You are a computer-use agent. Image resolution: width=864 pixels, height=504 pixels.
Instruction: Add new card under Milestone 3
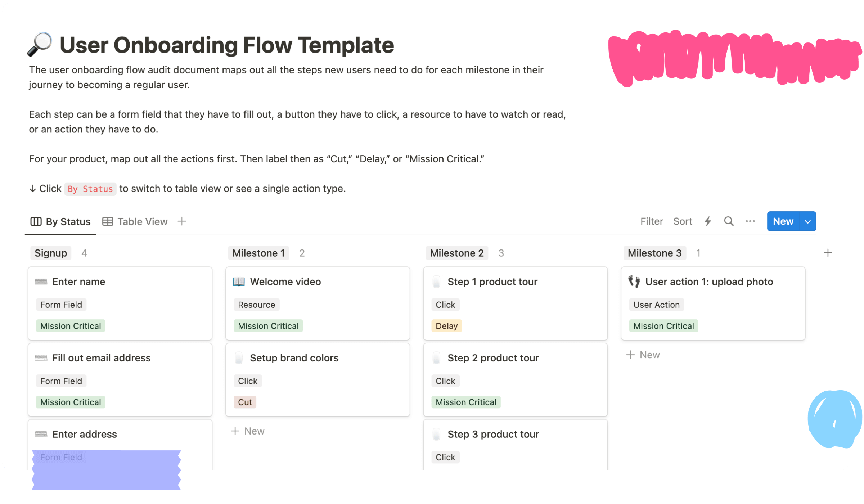[x=643, y=355]
